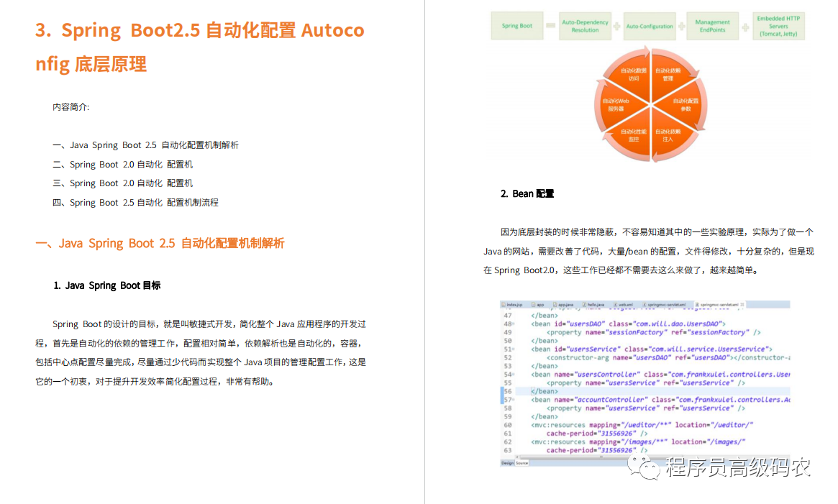Click the 'Auto-Configuration' diagram box
This screenshot has width=838, height=504.
pos(650,26)
